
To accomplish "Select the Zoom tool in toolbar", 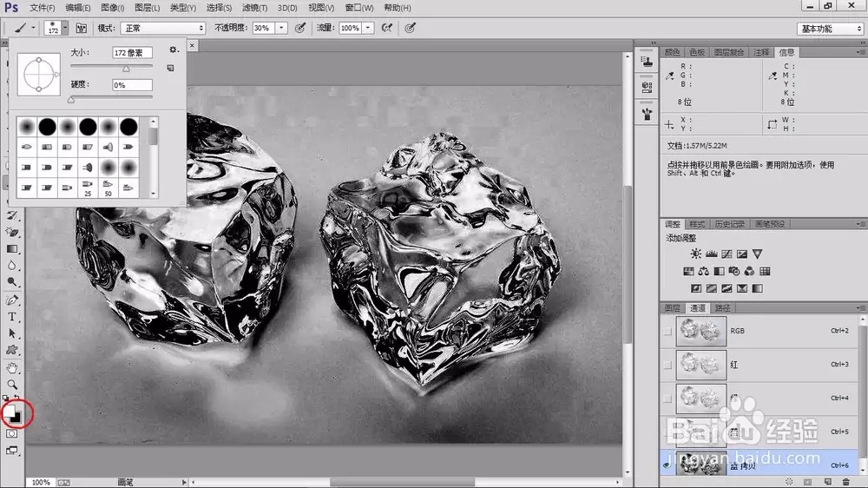I will click(x=11, y=385).
